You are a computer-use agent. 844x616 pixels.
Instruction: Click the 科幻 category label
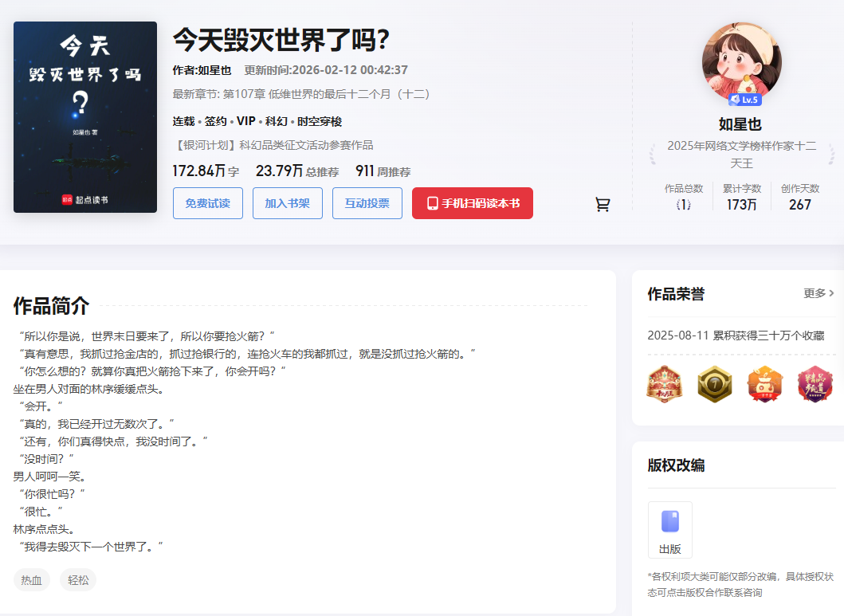pyautogui.click(x=276, y=122)
